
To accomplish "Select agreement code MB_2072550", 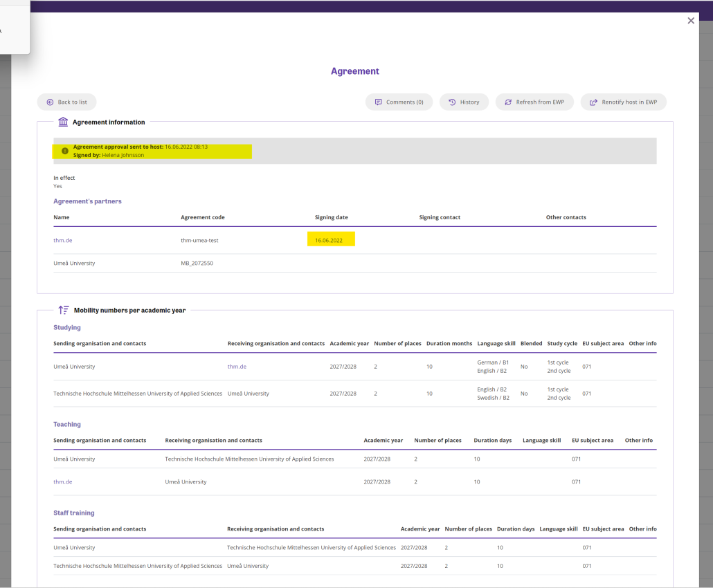I will click(197, 263).
